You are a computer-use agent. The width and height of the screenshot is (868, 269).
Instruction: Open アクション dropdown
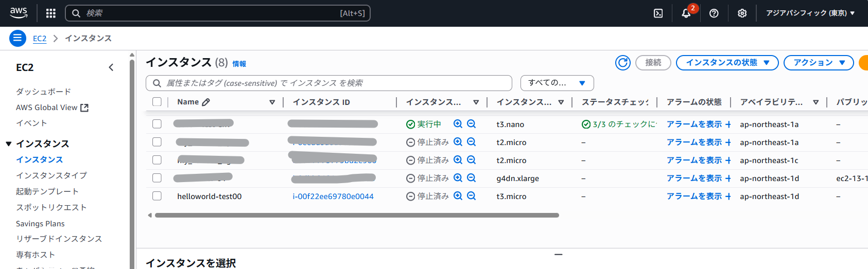(819, 63)
